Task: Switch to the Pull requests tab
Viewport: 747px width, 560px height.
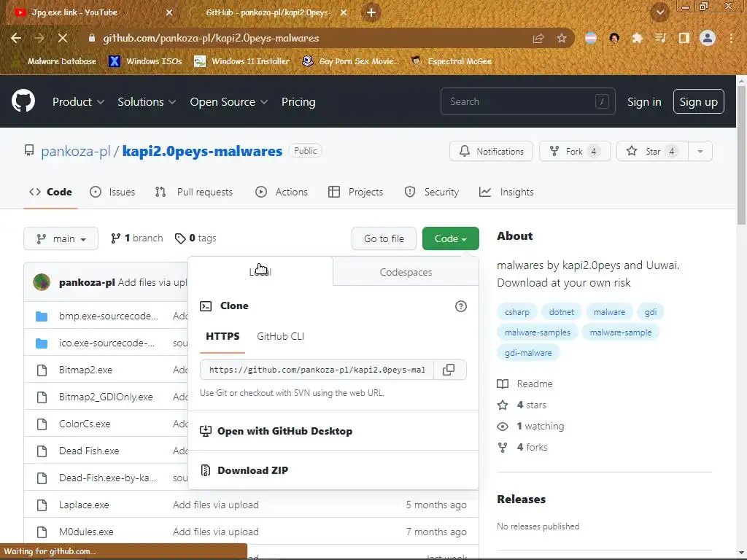Action: tap(194, 192)
